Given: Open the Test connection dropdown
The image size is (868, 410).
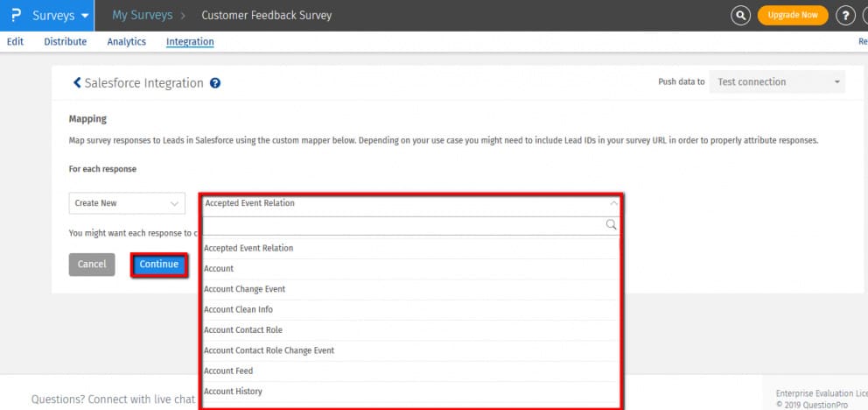Looking at the screenshot, I should (777, 82).
